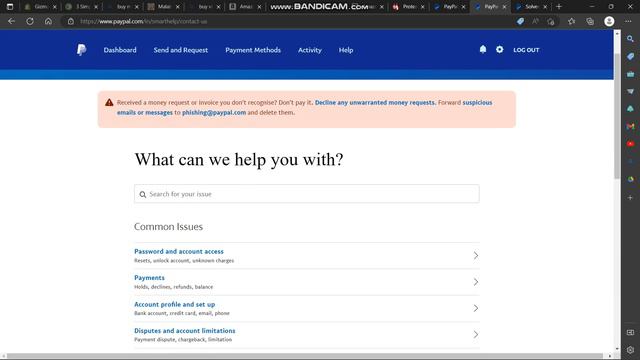Image resolution: width=640 pixels, height=360 pixels.
Task: Open Send and Request menu
Action: tap(181, 50)
